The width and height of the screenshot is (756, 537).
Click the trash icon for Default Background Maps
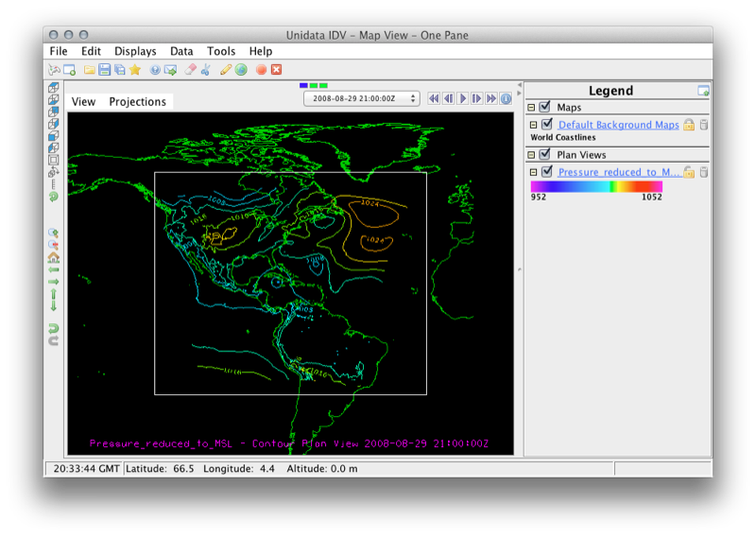click(x=704, y=125)
